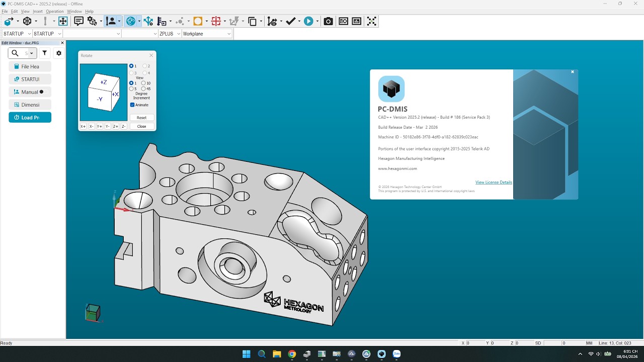
Task: Click Reset in Rotate dialog
Action: click(142, 118)
